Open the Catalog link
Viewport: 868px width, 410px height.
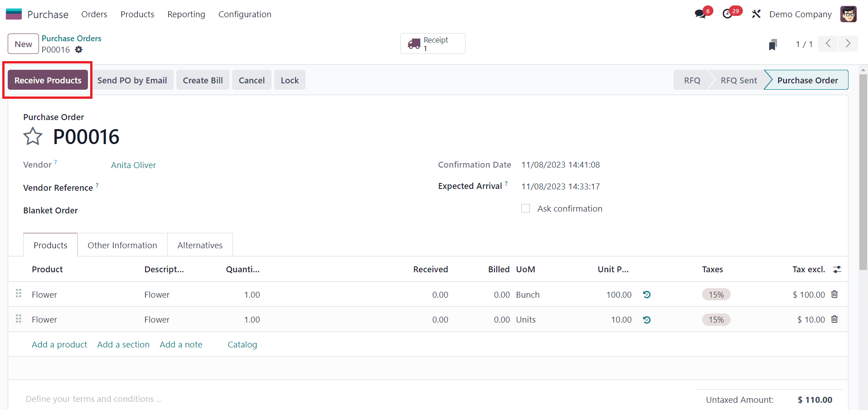point(242,344)
